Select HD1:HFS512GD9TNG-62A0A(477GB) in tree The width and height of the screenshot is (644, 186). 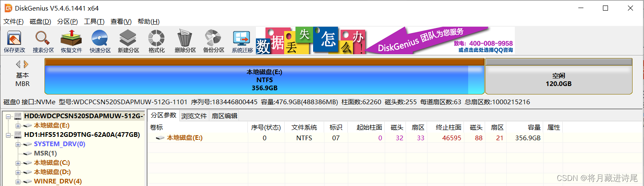coord(82,135)
